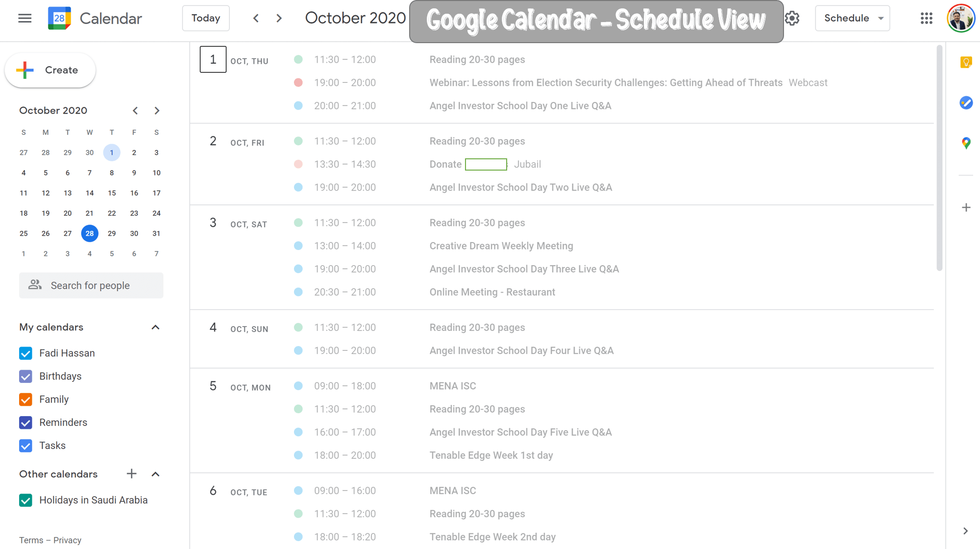The width and height of the screenshot is (980, 549).
Task: Open Google Tasks side panel
Action: click(966, 103)
